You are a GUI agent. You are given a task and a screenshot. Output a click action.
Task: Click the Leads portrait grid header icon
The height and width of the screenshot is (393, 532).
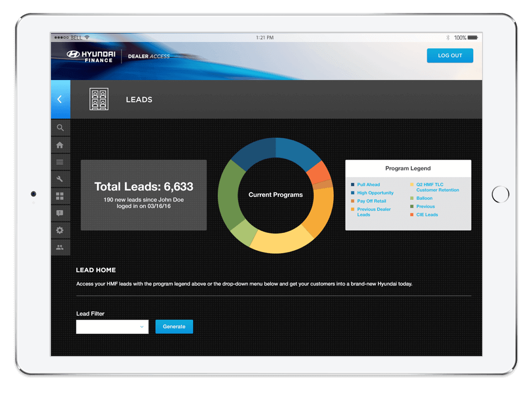(x=99, y=100)
